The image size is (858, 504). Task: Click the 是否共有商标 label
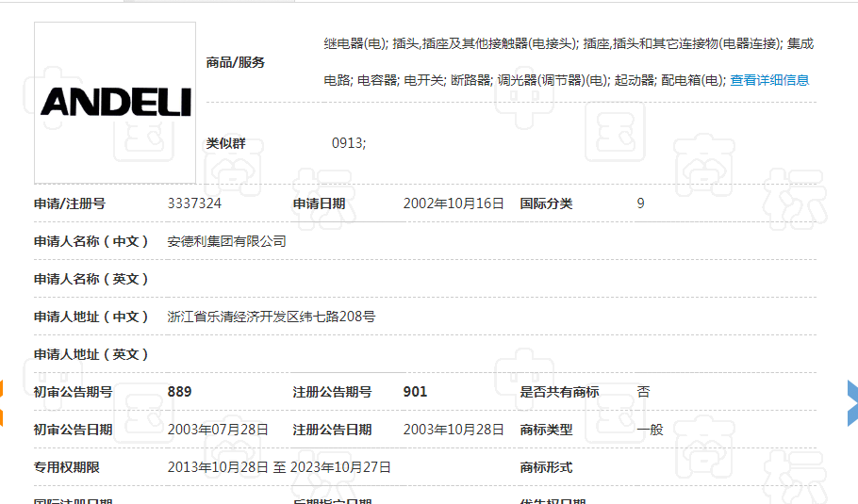click(559, 392)
